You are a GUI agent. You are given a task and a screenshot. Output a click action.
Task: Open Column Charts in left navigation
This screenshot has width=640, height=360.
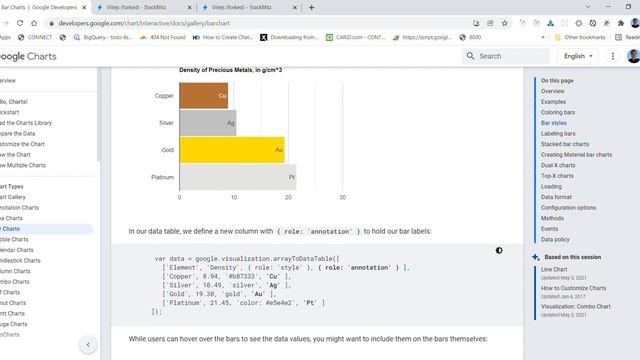coord(15,271)
